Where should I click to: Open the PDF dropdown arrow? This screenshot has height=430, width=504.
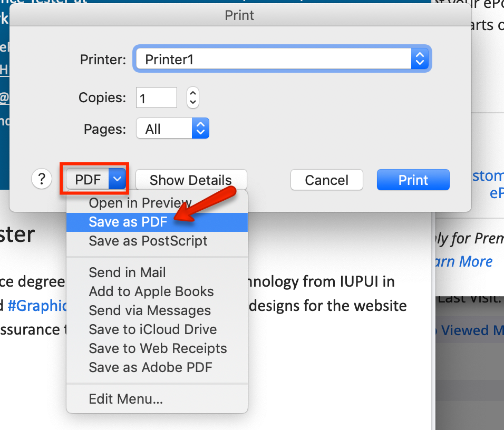pos(117,179)
